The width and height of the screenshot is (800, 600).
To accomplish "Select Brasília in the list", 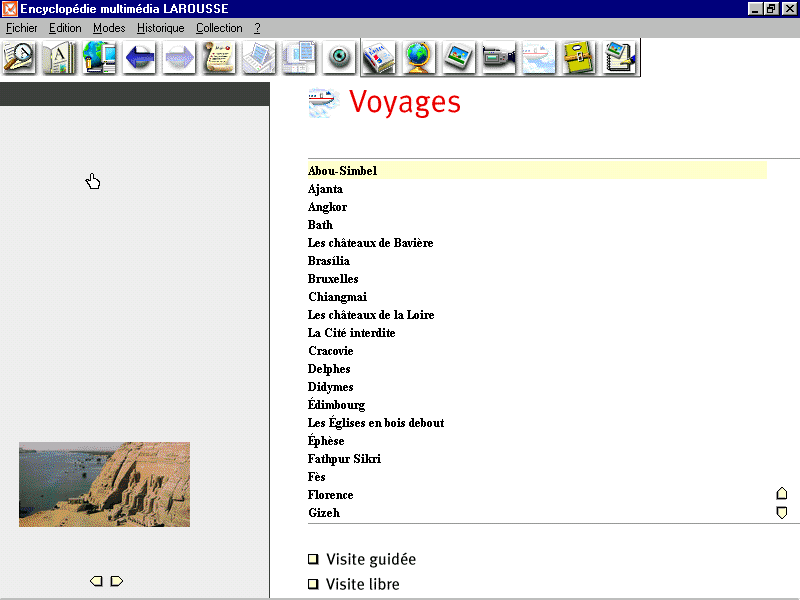I will tap(329, 261).
